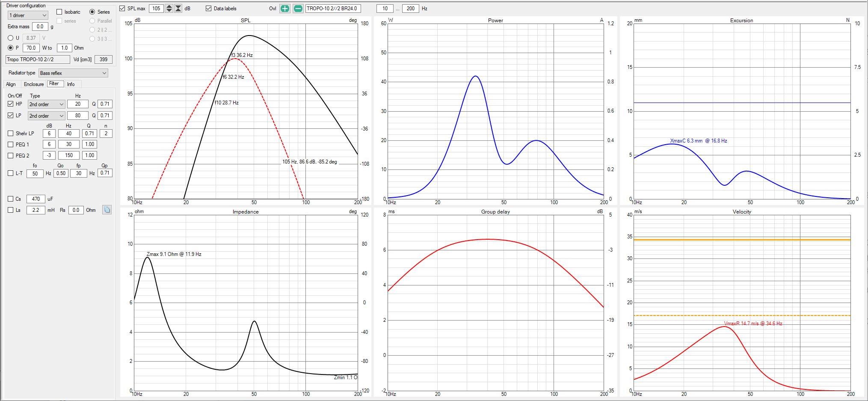The image size is (868, 401).
Task: Enable the PEQ 2 checkbox
Action: coord(11,156)
